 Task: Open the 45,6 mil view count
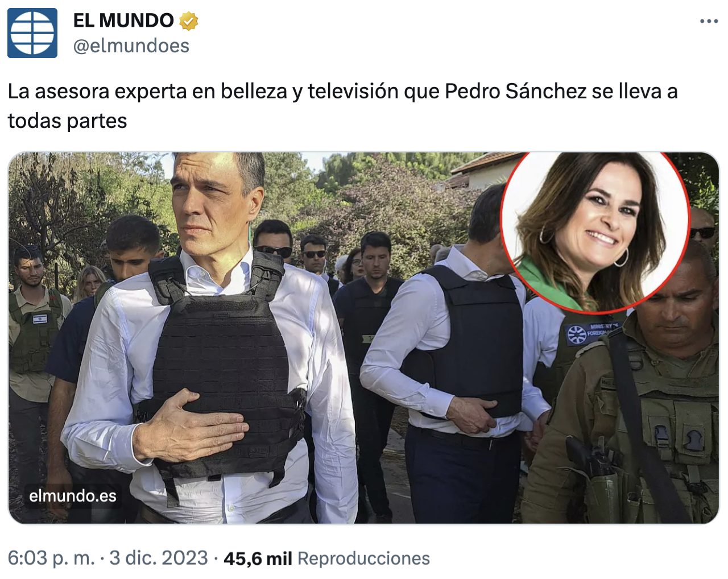pyautogui.click(x=258, y=559)
